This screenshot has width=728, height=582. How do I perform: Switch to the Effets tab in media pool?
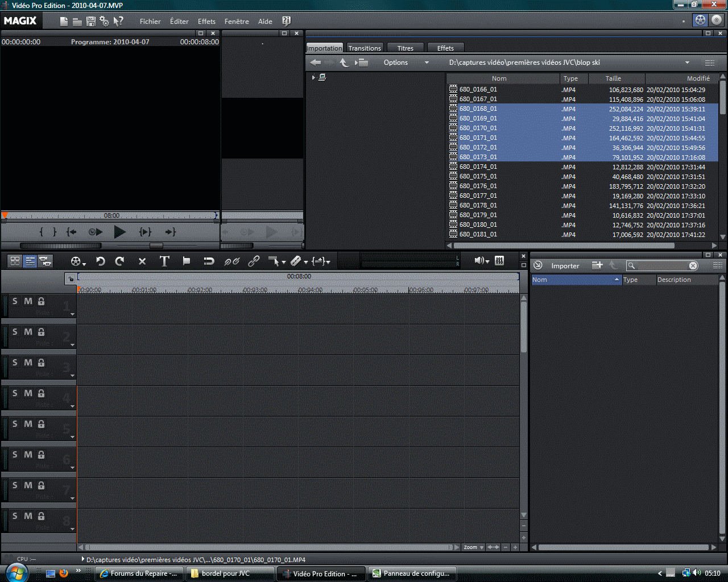click(x=445, y=48)
